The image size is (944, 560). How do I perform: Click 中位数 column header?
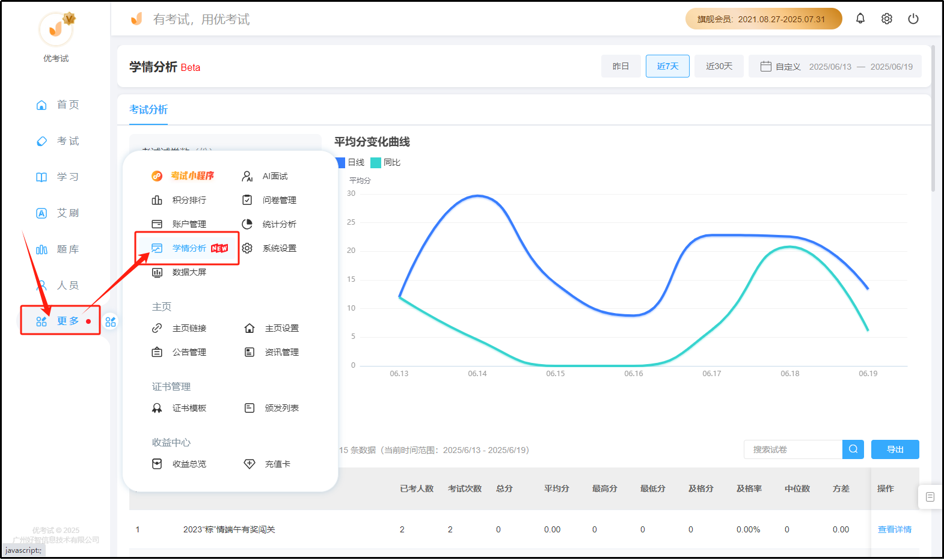tap(797, 488)
